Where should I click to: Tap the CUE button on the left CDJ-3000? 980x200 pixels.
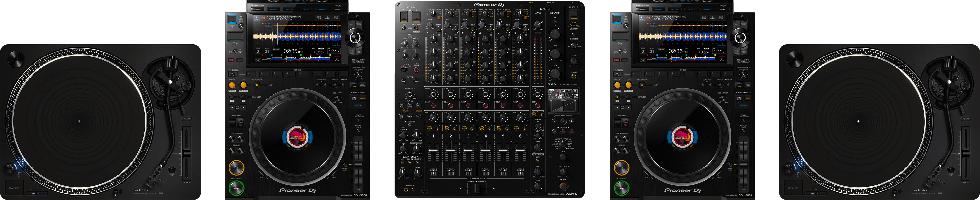pos(236,168)
